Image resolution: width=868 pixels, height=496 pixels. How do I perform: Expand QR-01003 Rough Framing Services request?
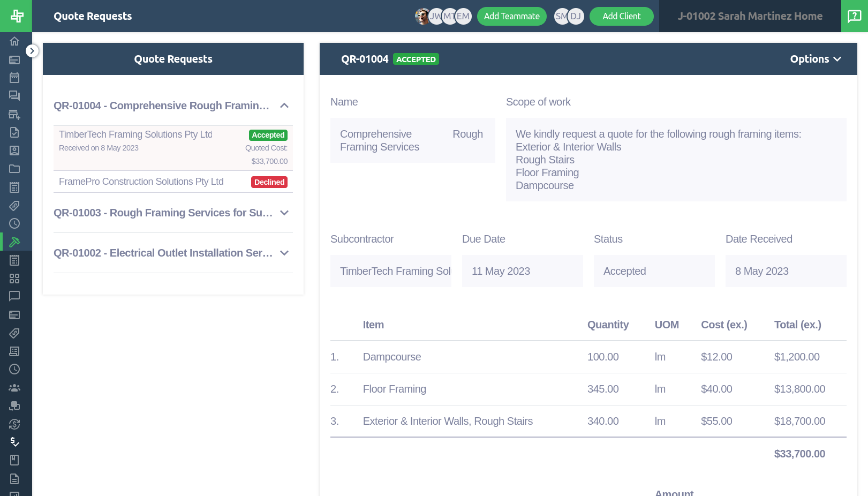pyautogui.click(x=284, y=213)
